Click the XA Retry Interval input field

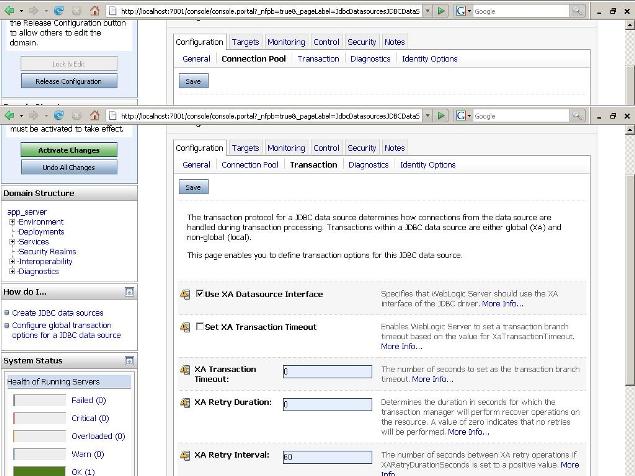[x=327, y=457]
